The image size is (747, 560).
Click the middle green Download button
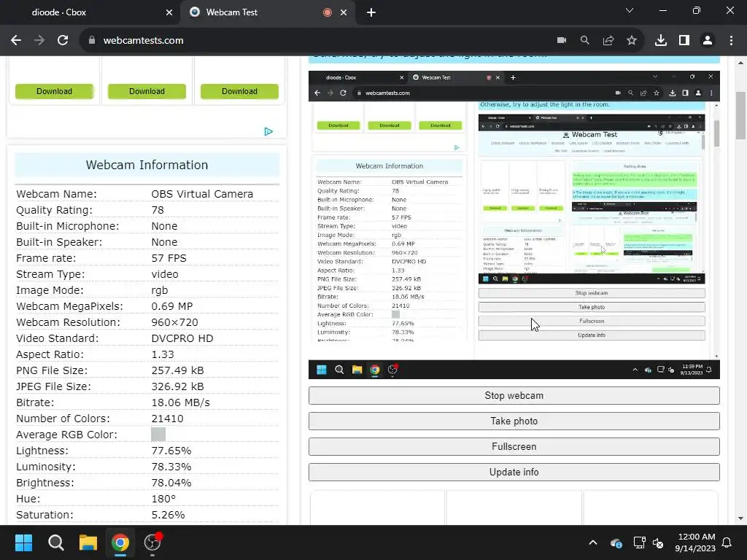(x=147, y=91)
